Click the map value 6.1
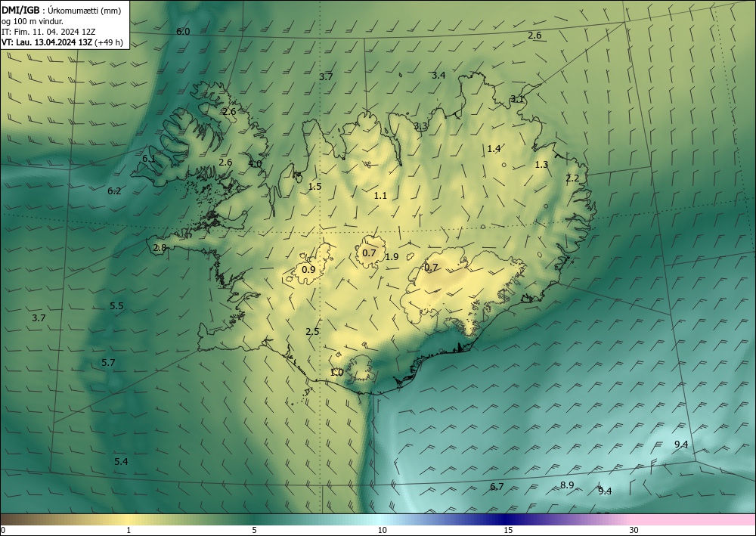 (x=149, y=159)
